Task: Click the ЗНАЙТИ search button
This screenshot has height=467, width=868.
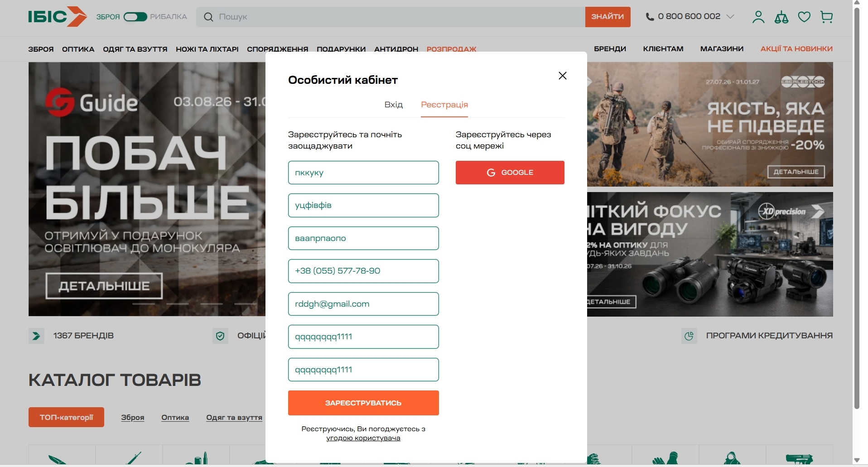Action: tap(608, 17)
